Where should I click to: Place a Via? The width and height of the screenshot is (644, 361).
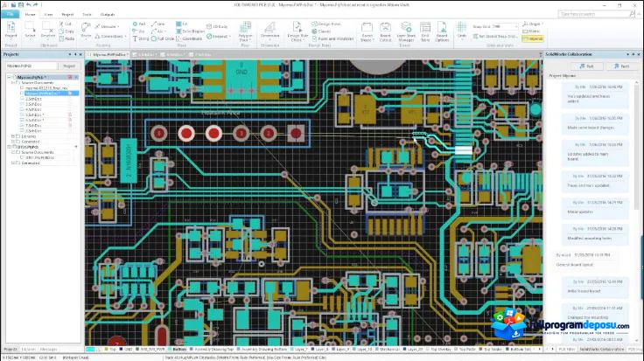coord(139,31)
